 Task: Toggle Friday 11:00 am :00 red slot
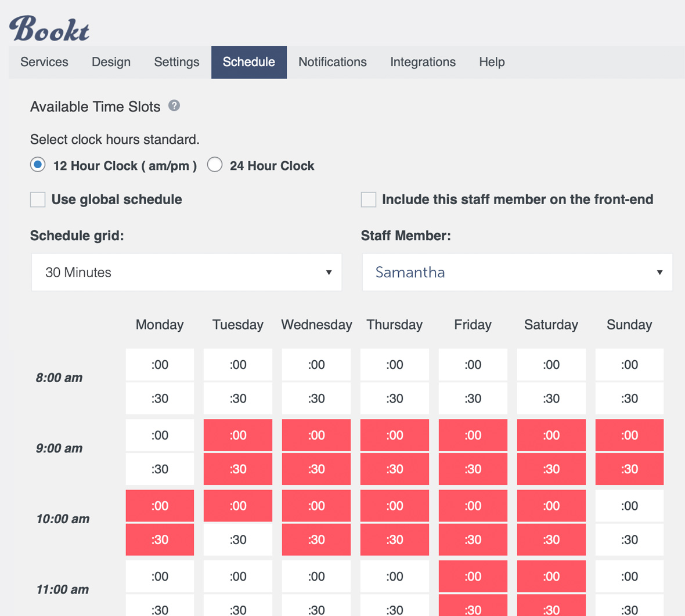point(473,577)
